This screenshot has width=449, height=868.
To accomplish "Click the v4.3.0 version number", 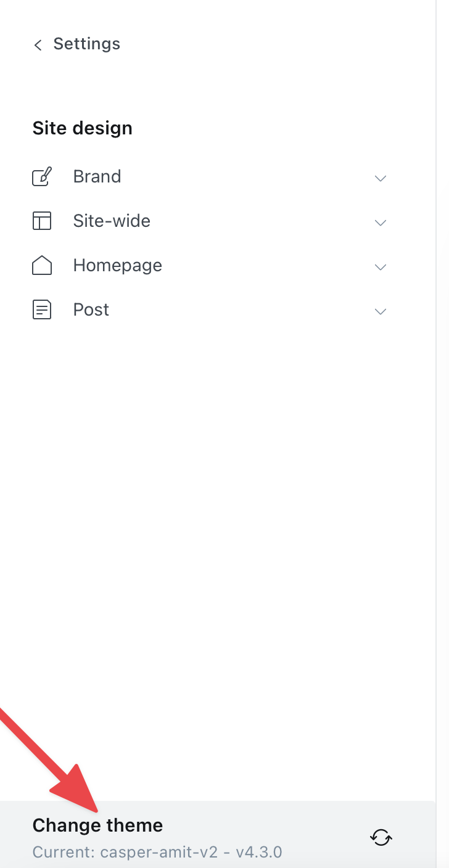I will 259,852.
